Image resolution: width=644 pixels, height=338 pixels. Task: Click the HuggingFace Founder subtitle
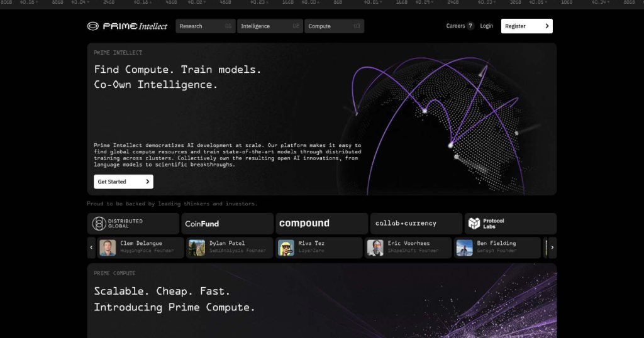(147, 251)
